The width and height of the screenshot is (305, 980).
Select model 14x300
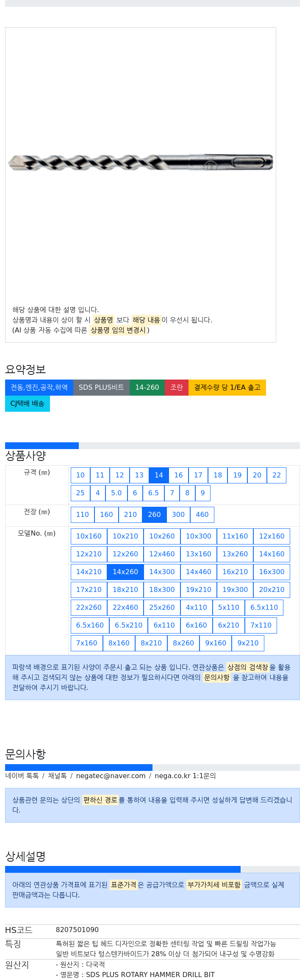[162, 572]
